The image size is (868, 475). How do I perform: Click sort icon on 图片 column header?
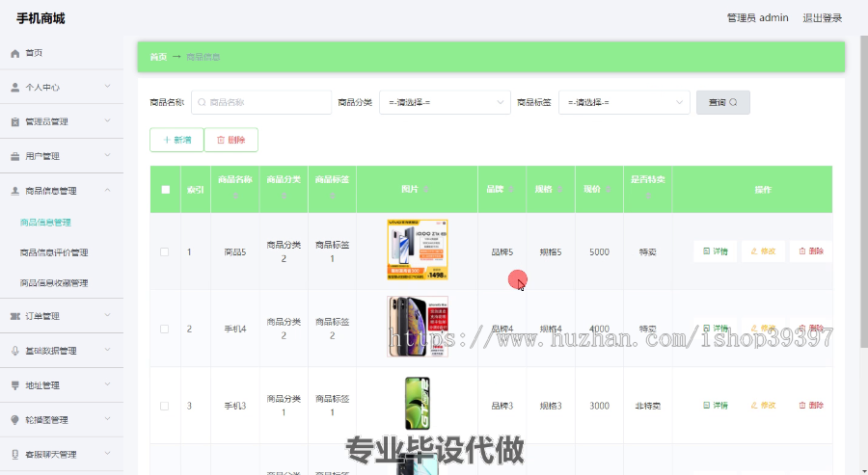(x=425, y=189)
